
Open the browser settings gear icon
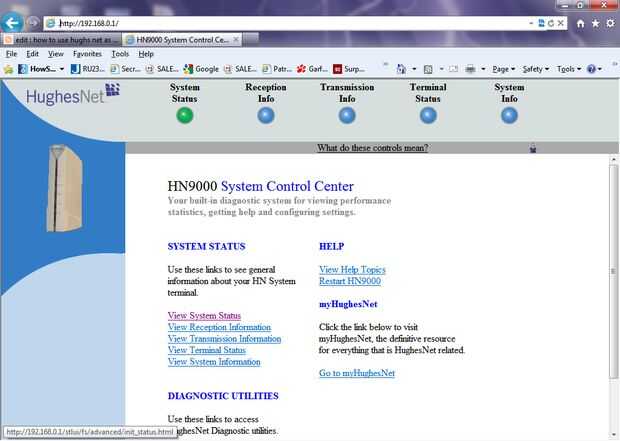tap(611, 23)
